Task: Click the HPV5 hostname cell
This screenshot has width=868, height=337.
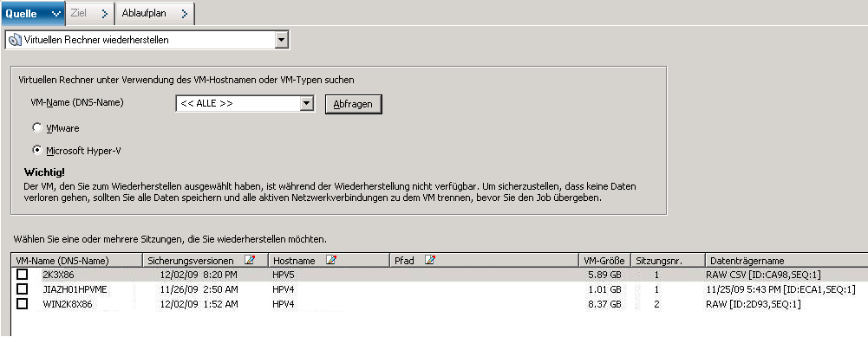Action: pos(283,275)
